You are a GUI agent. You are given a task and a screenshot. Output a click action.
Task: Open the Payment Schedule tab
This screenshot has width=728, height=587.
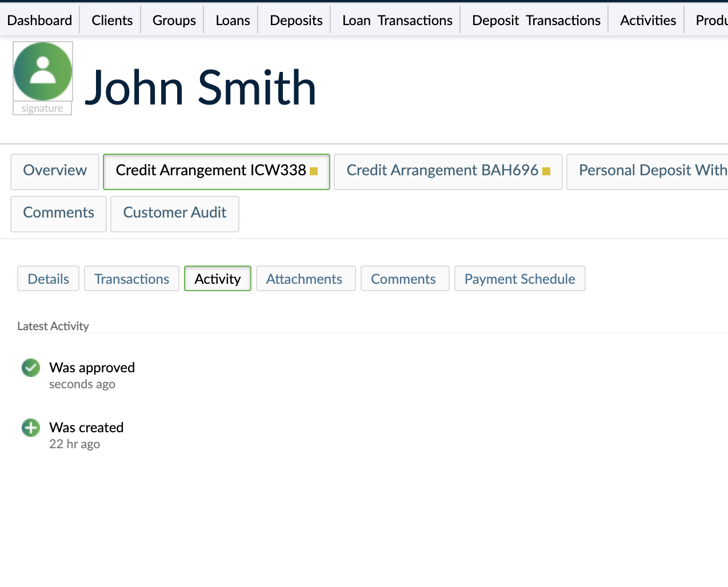pyautogui.click(x=519, y=279)
